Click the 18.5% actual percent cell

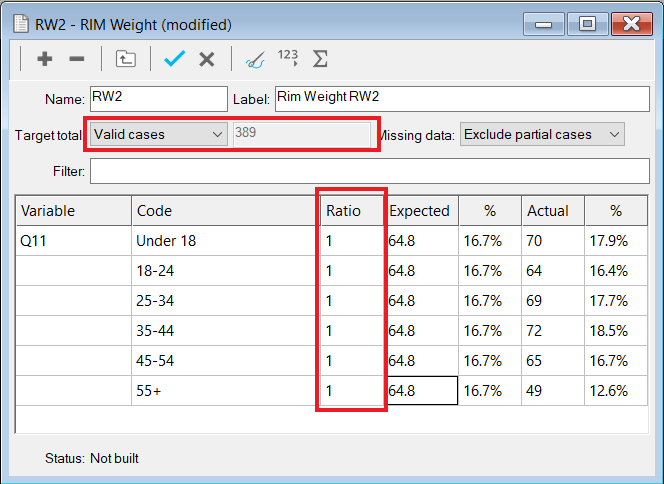[616, 330]
